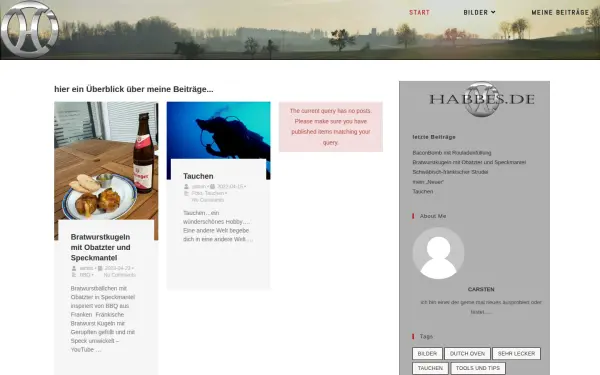Screen dimensions: 600x375
Task: Click the folder category icon in the Tauchen post
Action: 186,193
